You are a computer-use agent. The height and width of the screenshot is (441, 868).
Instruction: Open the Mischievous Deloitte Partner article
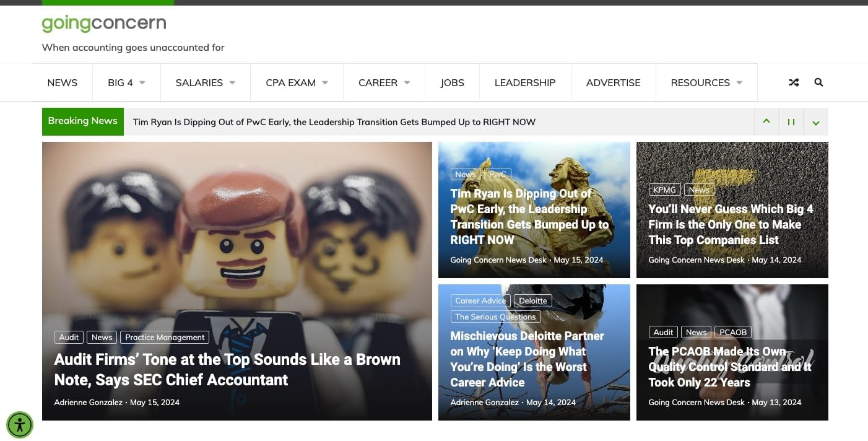[x=526, y=359]
